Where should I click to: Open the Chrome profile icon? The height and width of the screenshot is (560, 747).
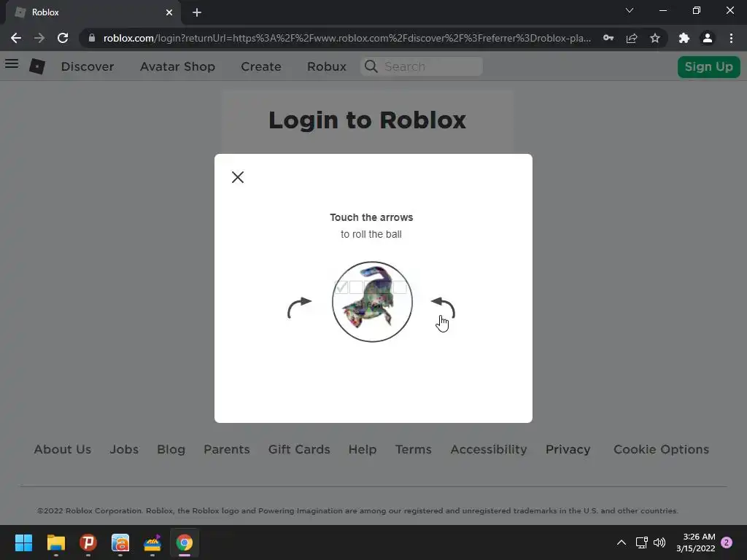click(x=708, y=38)
